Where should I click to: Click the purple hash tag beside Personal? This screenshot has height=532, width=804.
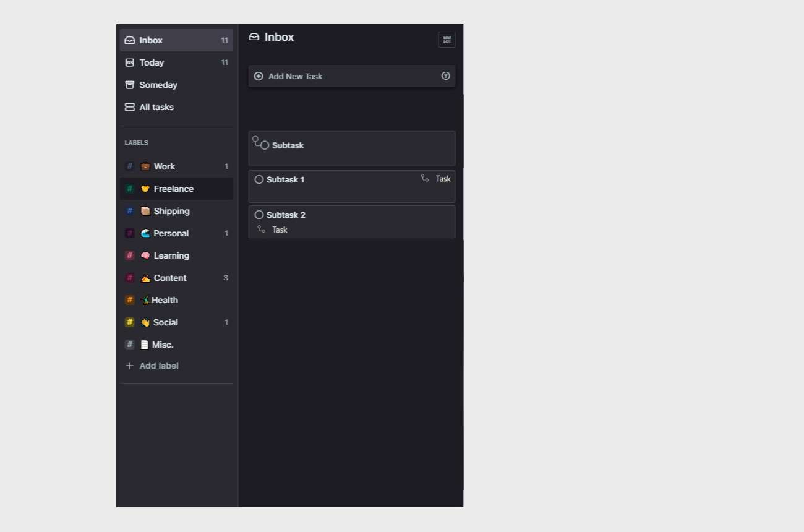[129, 233]
